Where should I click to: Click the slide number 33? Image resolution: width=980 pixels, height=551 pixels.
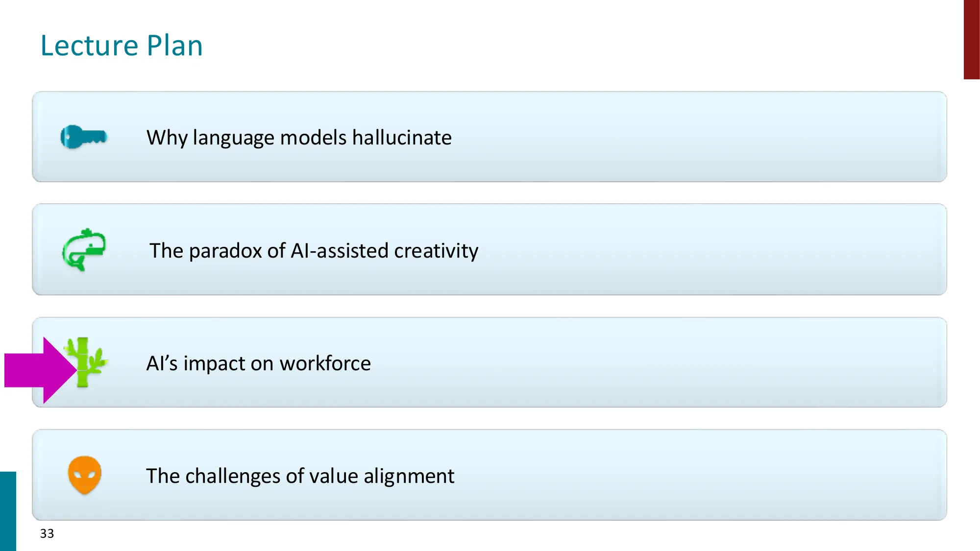47,533
